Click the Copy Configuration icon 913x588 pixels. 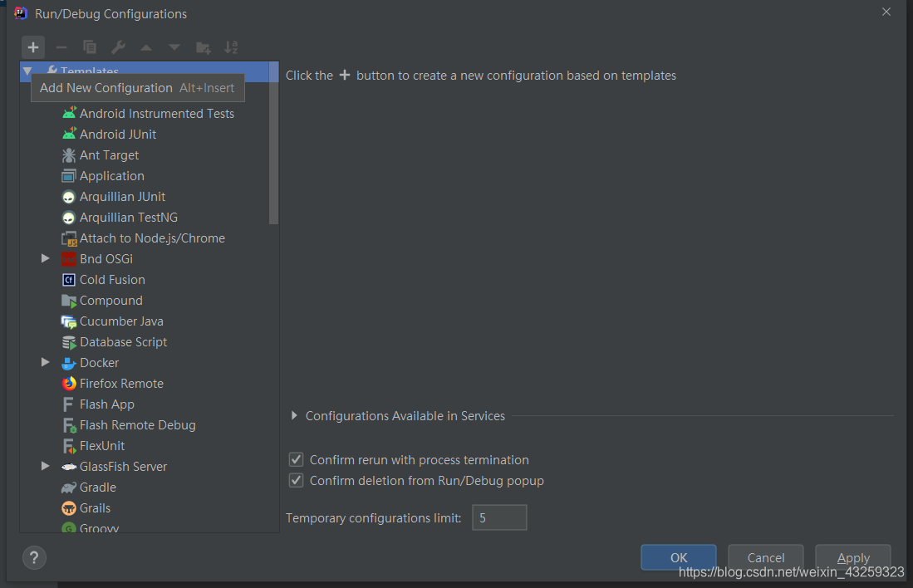(90, 47)
